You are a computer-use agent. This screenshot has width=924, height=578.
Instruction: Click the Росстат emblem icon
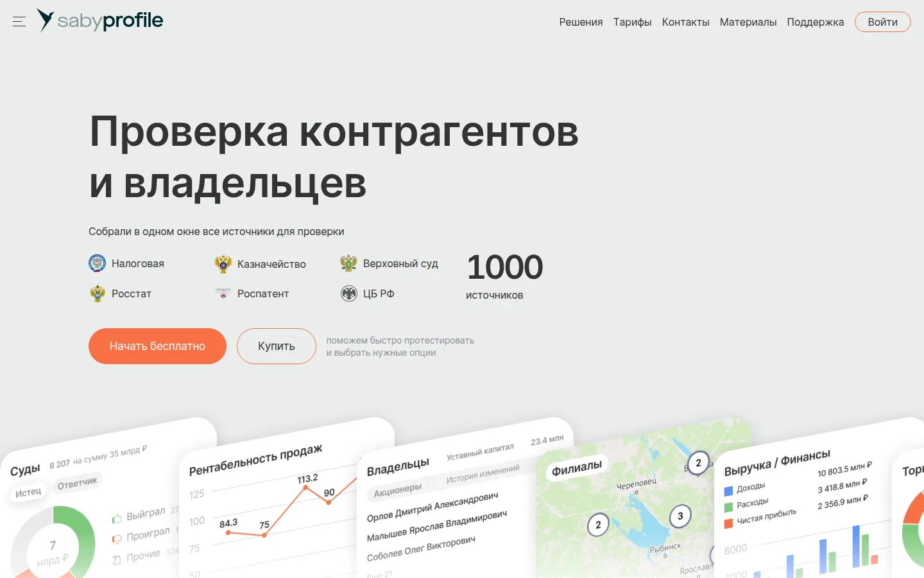click(97, 293)
